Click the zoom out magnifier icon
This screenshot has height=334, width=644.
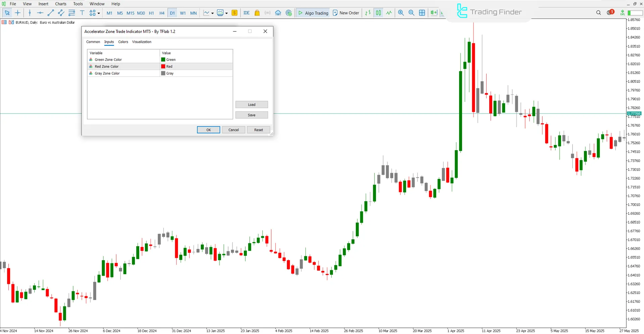tap(411, 13)
